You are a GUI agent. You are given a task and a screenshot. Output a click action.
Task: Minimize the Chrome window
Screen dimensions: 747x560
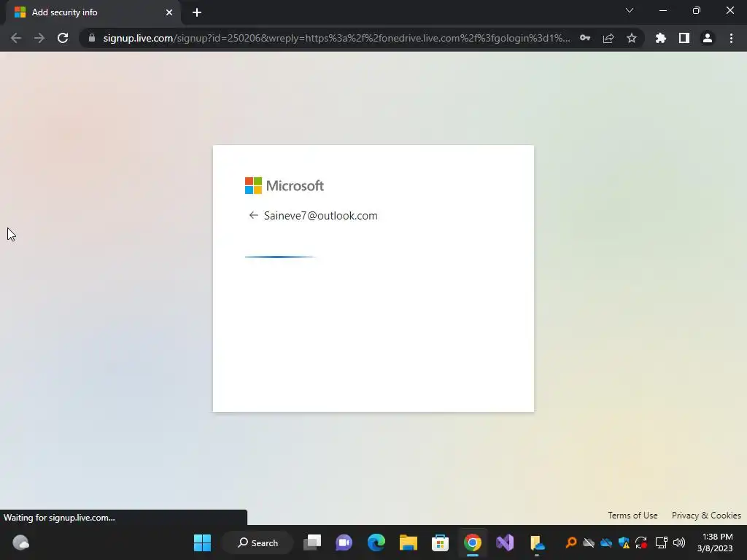click(x=662, y=10)
